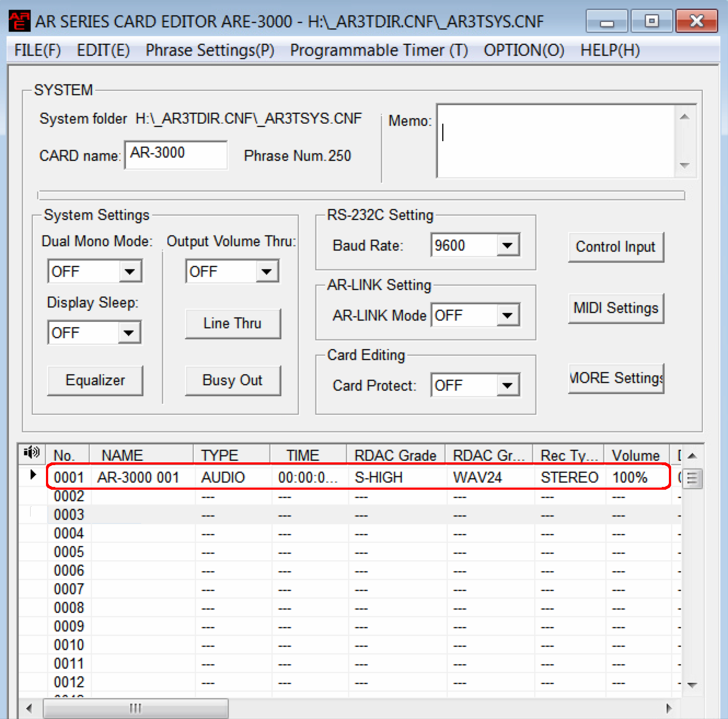Click the NAME column header
The width and height of the screenshot is (728, 719).
(x=141, y=455)
